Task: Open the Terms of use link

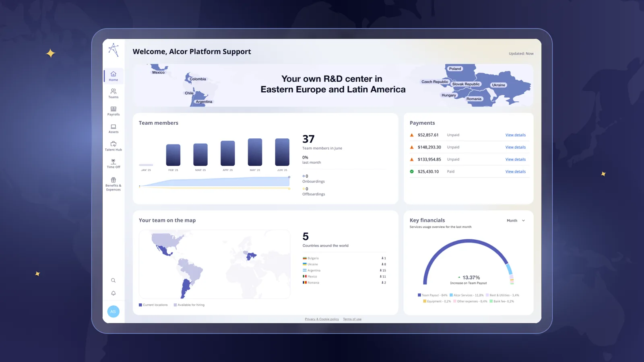Action: click(x=352, y=319)
